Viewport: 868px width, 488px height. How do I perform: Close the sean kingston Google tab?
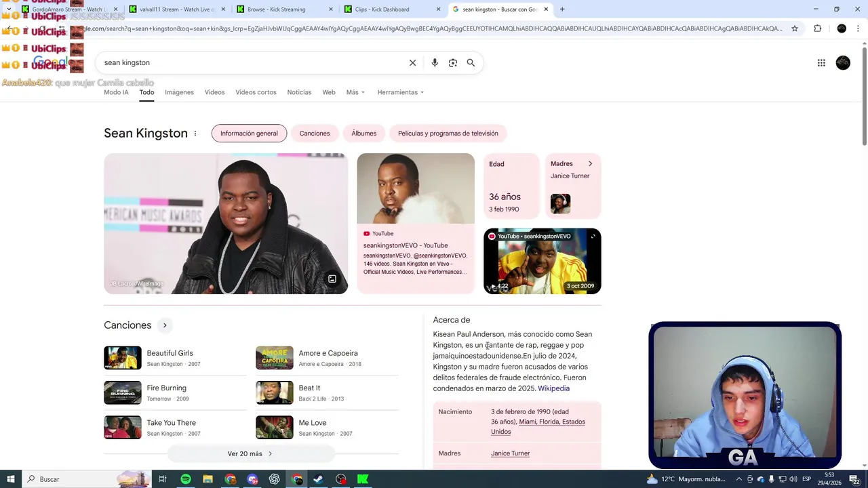pyautogui.click(x=546, y=9)
